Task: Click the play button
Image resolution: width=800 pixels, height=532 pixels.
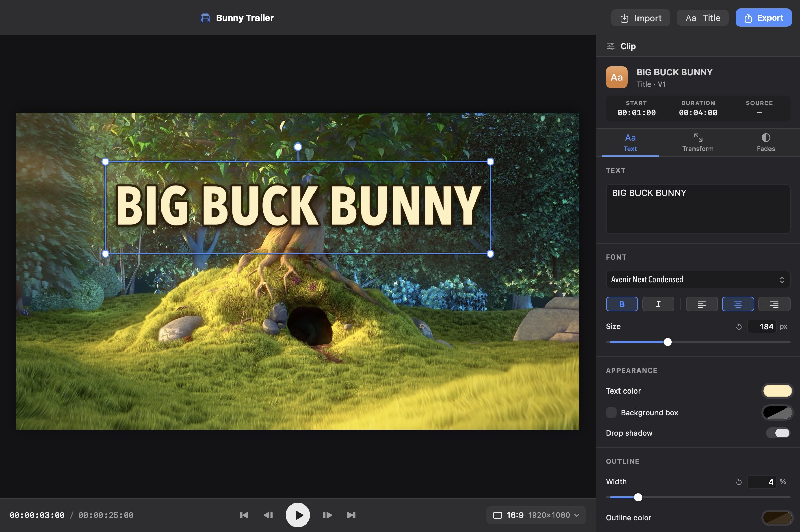Action: click(x=298, y=515)
